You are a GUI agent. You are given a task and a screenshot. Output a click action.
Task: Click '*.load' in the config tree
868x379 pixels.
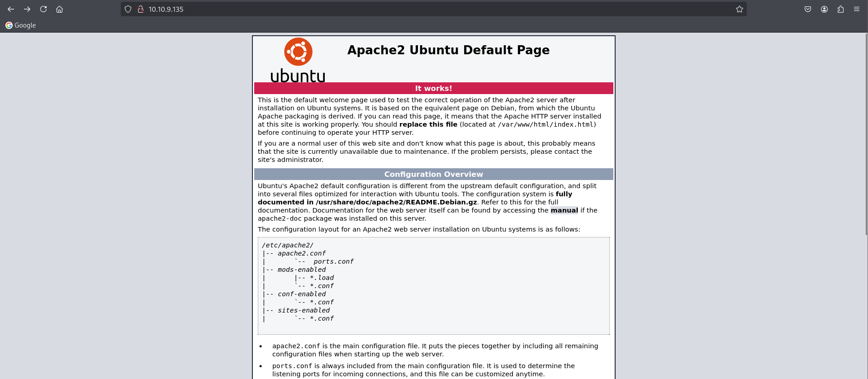(322, 278)
